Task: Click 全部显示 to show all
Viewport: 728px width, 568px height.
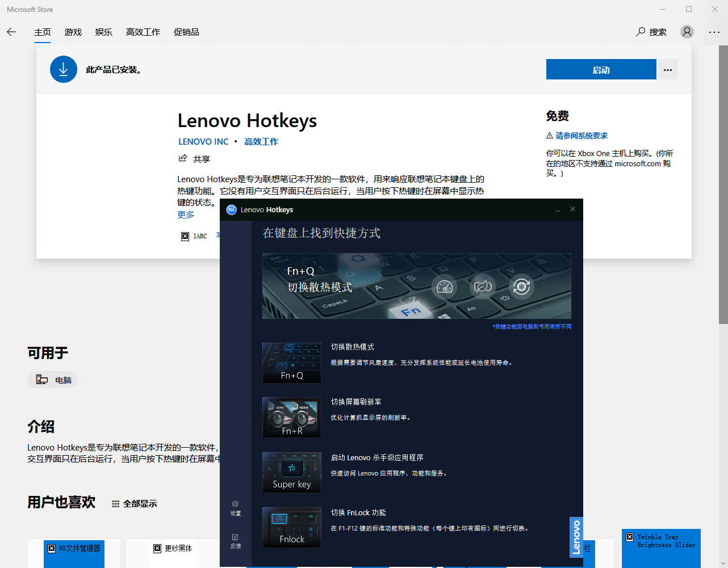Action: coord(135,504)
